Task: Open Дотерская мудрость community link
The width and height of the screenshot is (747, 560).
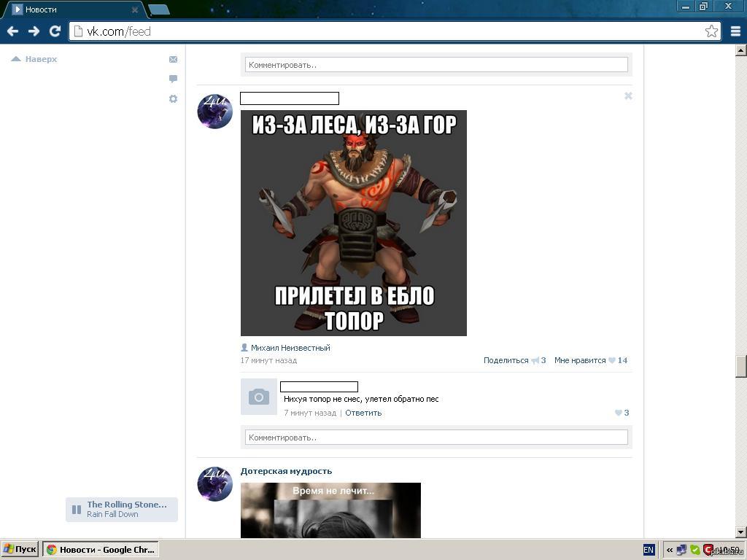Action: click(286, 471)
